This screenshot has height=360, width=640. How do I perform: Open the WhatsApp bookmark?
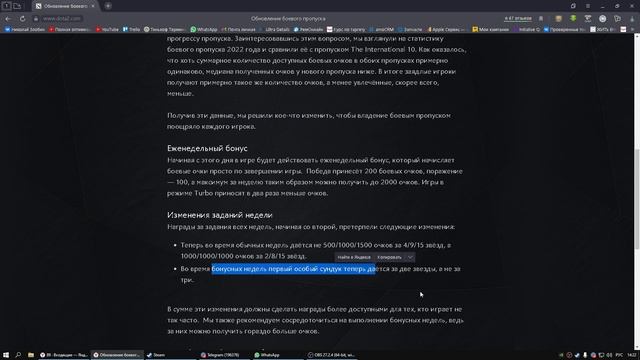(x=204, y=29)
